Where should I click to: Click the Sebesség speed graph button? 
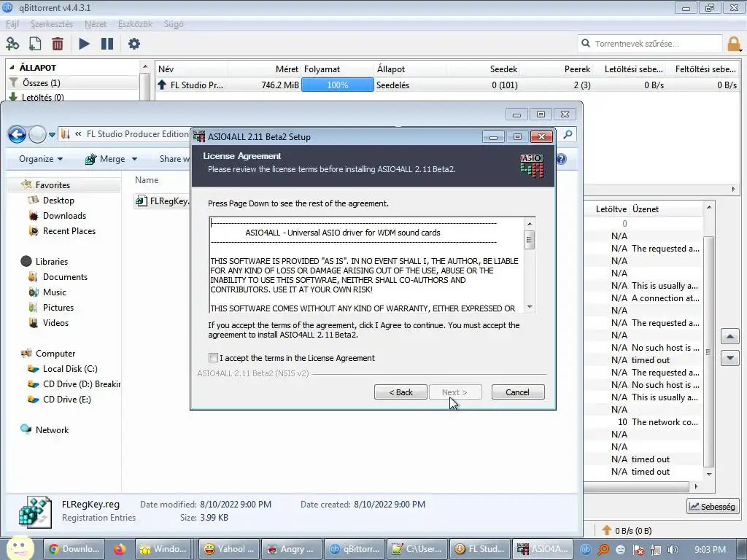713,506
